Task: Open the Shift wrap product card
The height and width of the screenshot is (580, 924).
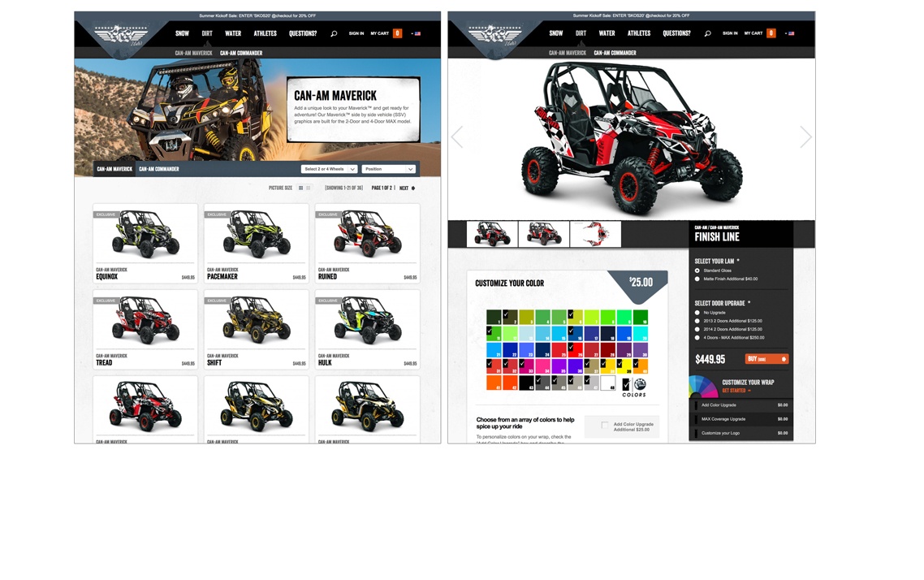Action: 257,330
